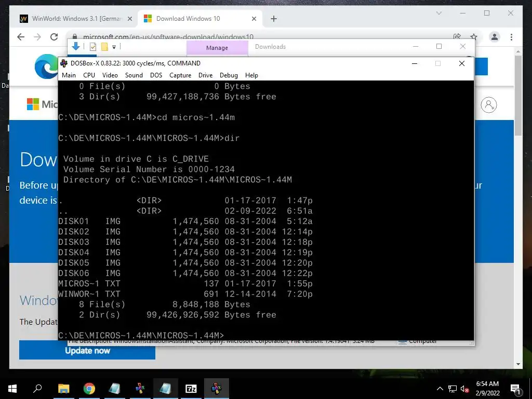Close the Download Windows 10 tab
The height and width of the screenshot is (399, 532).
pos(254,19)
